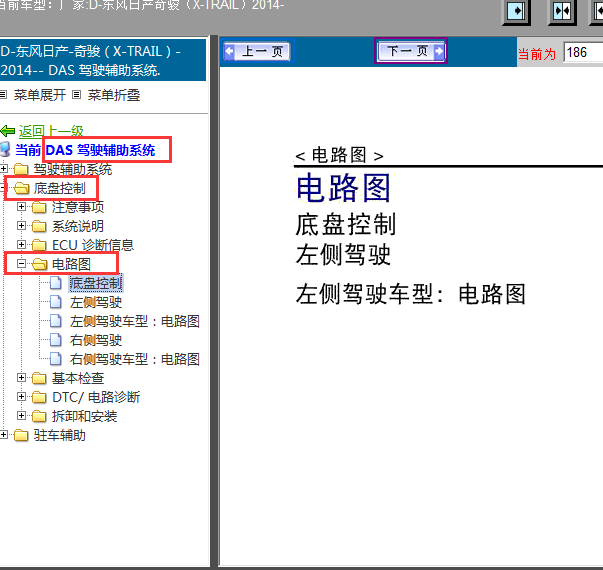
Task: Click 左侧驾驶 text in content pane
Action: [343, 254]
